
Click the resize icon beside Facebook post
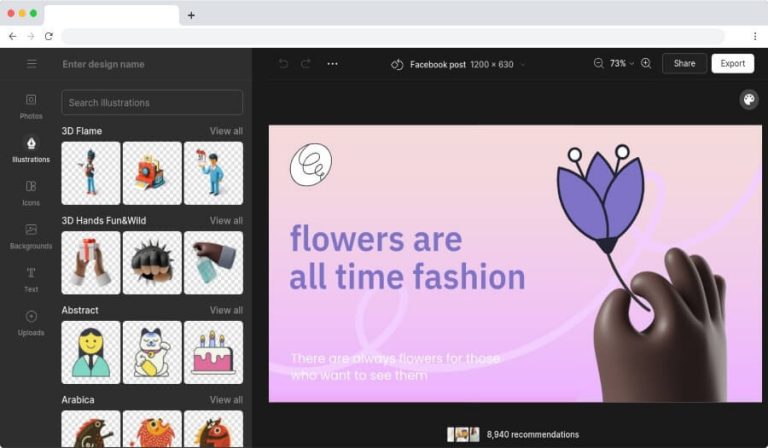click(397, 64)
